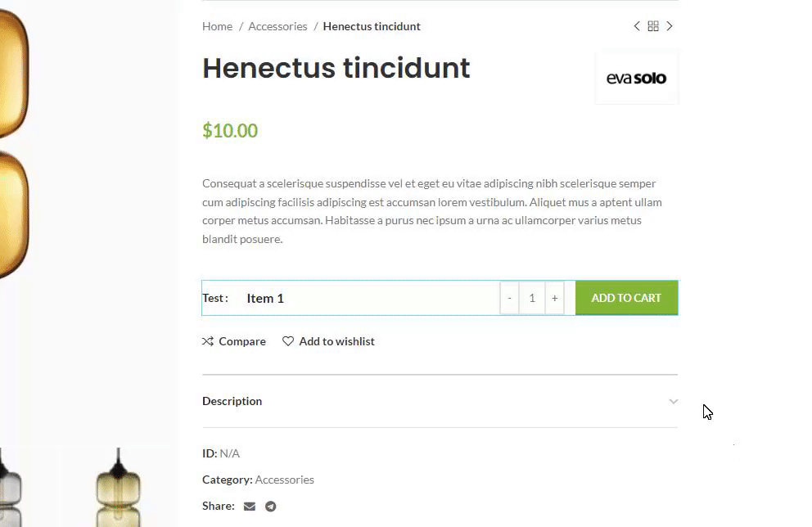Open the eva solo brand logo
Viewport: 812px width, 527px height.
tap(636, 79)
